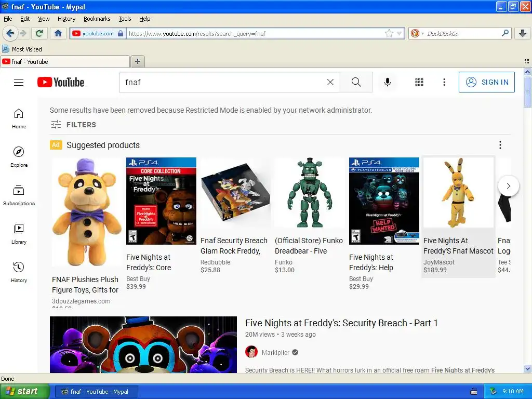This screenshot has width=532, height=399.
Task: Open Explore in the sidebar
Action: 19,157
